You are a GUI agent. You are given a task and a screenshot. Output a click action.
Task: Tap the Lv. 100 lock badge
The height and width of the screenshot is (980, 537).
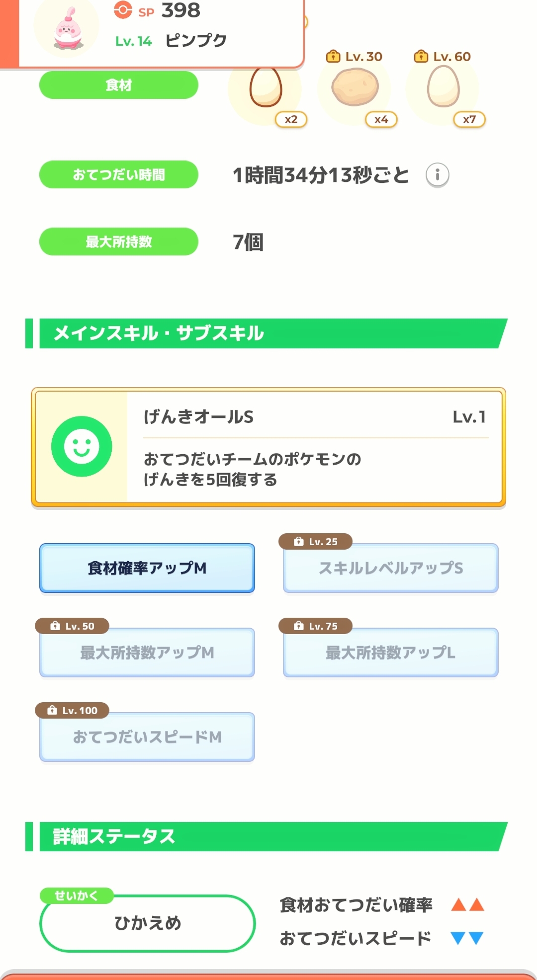tap(73, 711)
